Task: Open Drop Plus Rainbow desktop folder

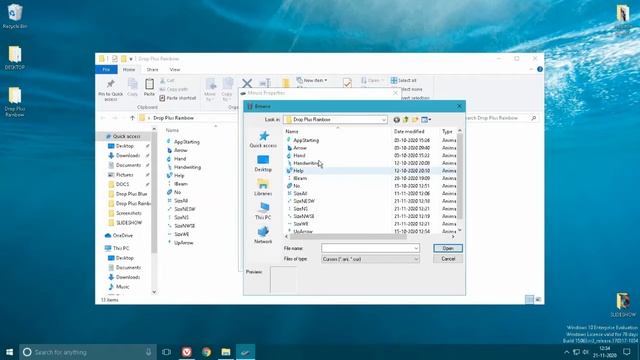Action: pyautogui.click(x=15, y=102)
